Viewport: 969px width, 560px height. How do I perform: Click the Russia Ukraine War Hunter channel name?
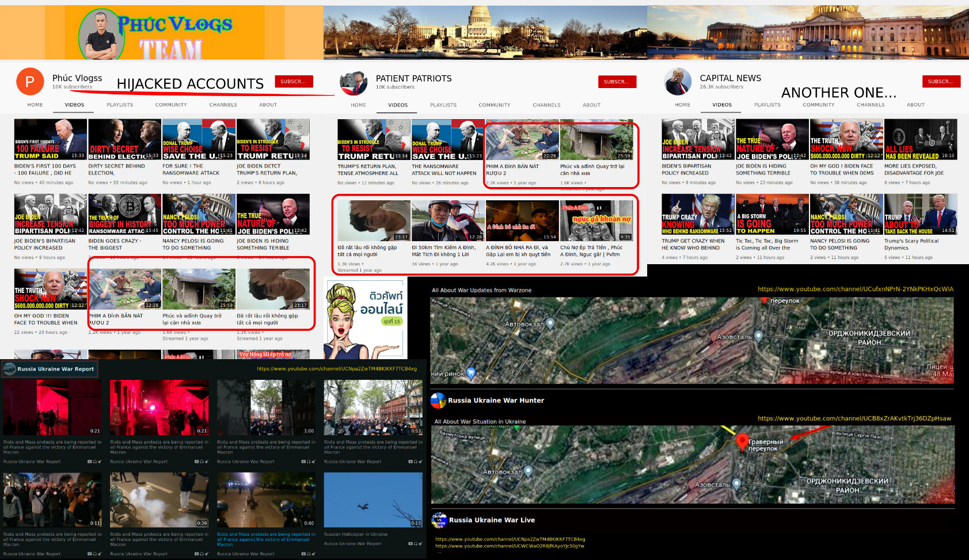tap(496, 401)
